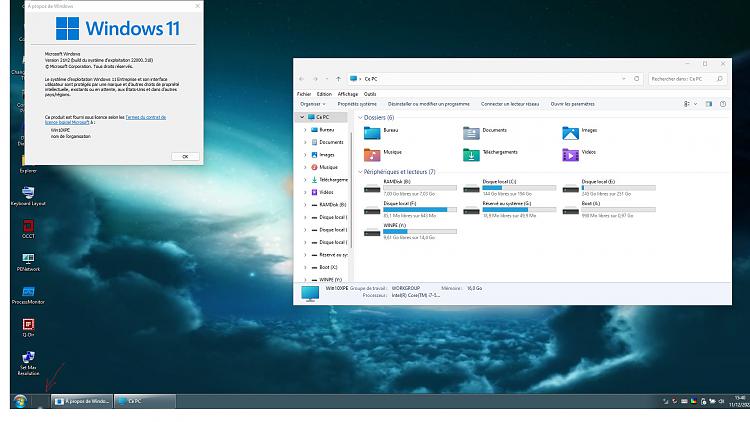This screenshot has height=422, width=750.
Task: Collapse the Dossiers (6) group
Action: (360, 118)
